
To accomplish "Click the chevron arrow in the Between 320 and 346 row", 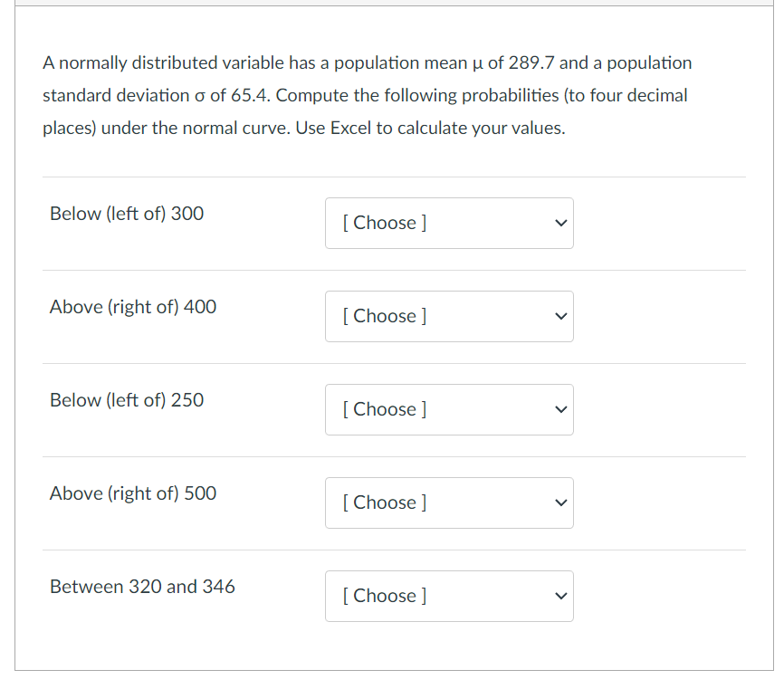I will pyautogui.click(x=560, y=596).
